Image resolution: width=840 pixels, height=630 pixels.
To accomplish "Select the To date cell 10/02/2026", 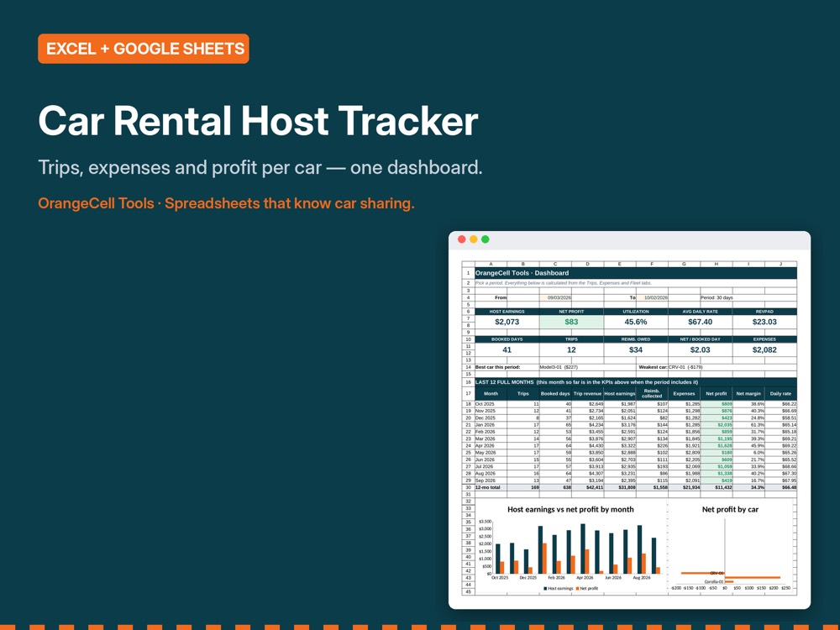I will pyautogui.click(x=652, y=297).
